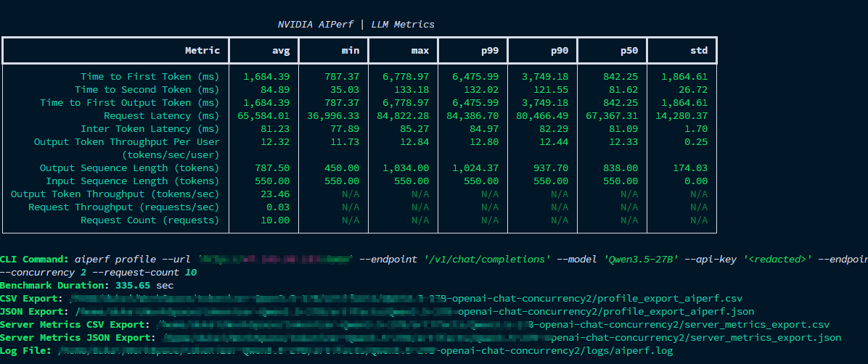The image size is (868, 364).
Task: Click the '--concurrency 2' argument
Action: tap(44, 272)
